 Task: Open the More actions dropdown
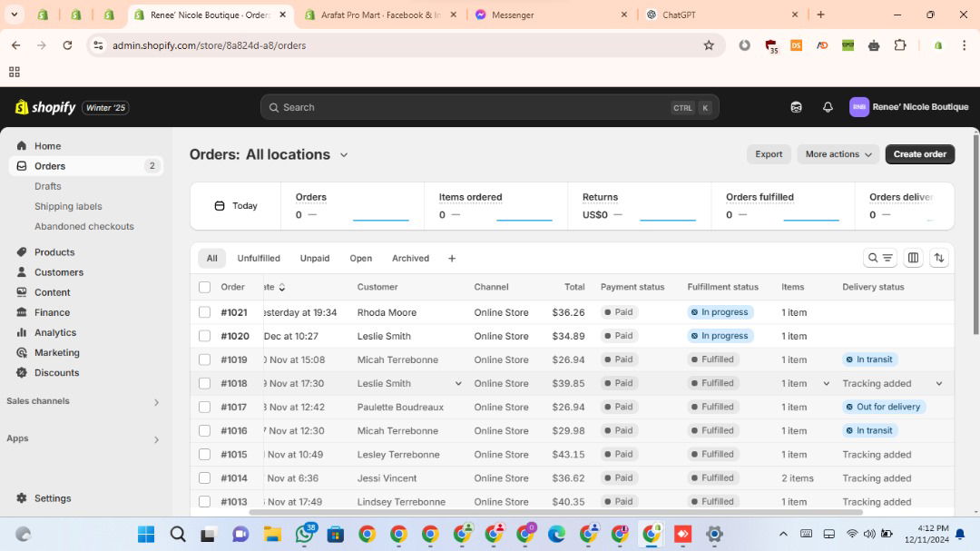coord(838,154)
